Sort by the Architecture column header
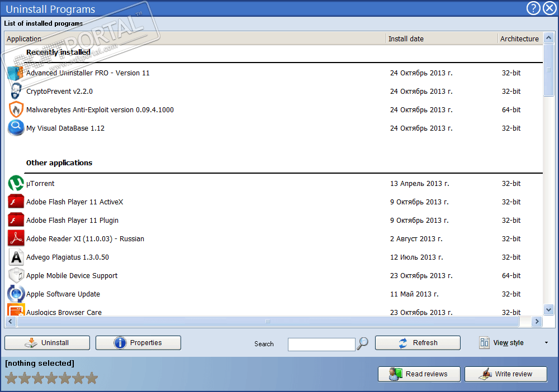 tap(520, 39)
